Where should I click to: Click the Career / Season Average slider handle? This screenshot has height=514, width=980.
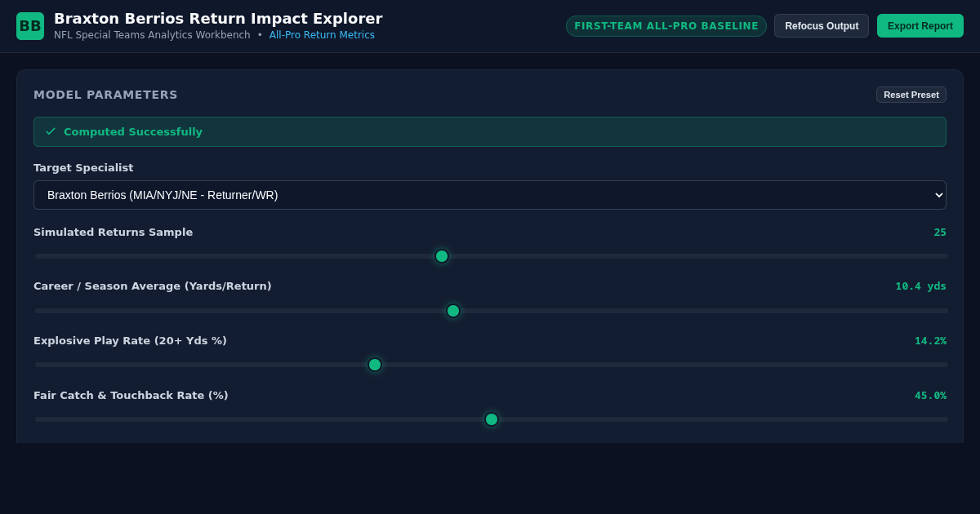pos(453,311)
